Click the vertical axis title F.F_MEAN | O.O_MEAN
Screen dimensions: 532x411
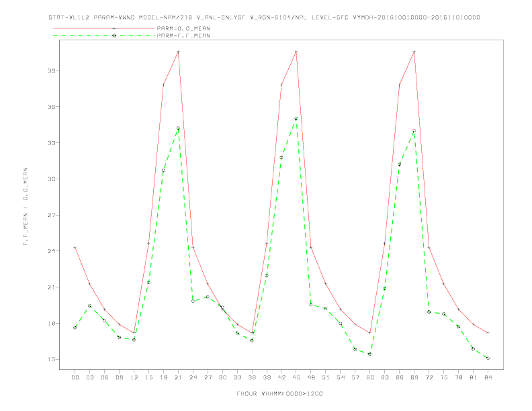coord(26,207)
